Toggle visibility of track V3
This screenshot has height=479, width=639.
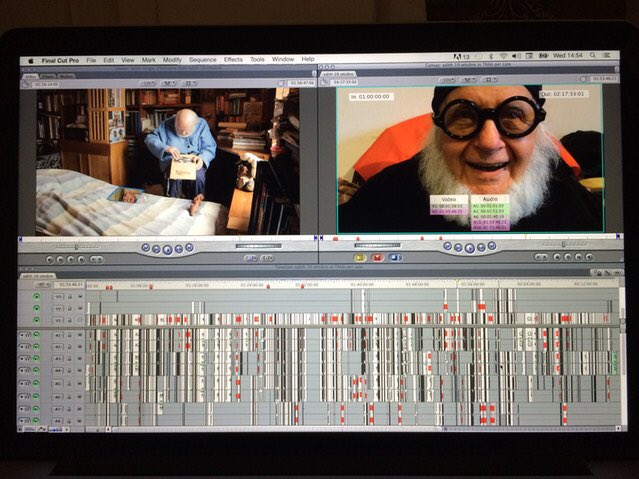point(37,297)
